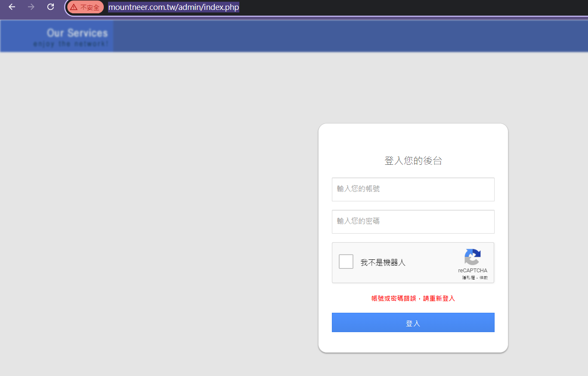
Task: Click the 帳號或密碼錯誤 error message
Action: pyautogui.click(x=413, y=299)
